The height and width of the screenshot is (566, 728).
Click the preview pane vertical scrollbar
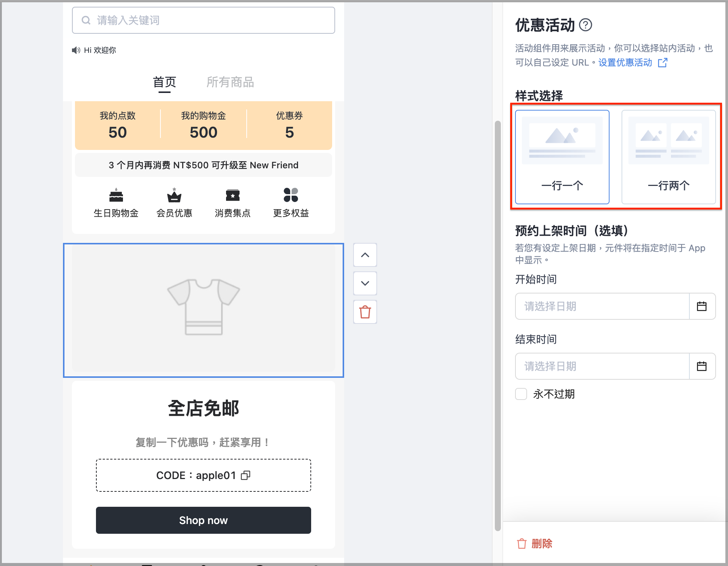(x=498, y=326)
